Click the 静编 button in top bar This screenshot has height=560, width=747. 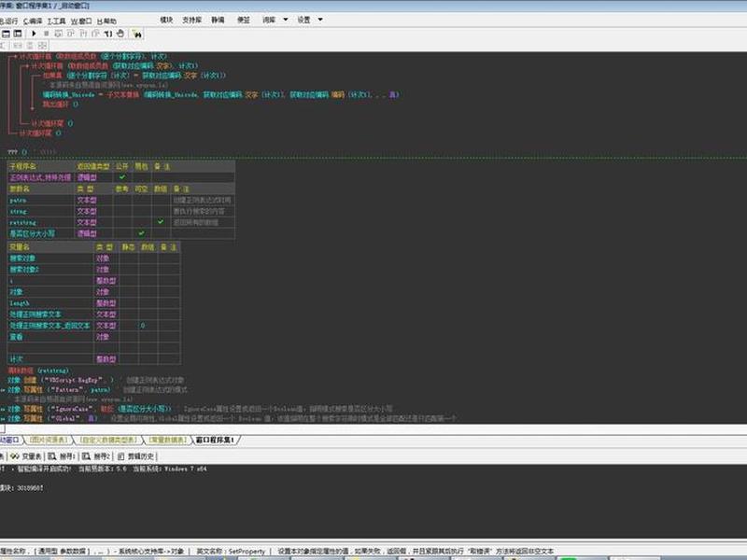(x=218, y=20)
